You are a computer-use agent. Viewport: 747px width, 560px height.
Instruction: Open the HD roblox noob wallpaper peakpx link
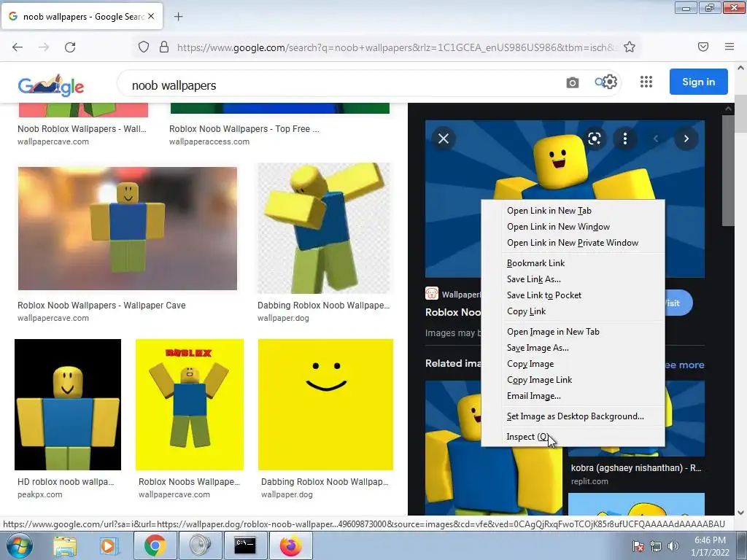coord(66,482)
